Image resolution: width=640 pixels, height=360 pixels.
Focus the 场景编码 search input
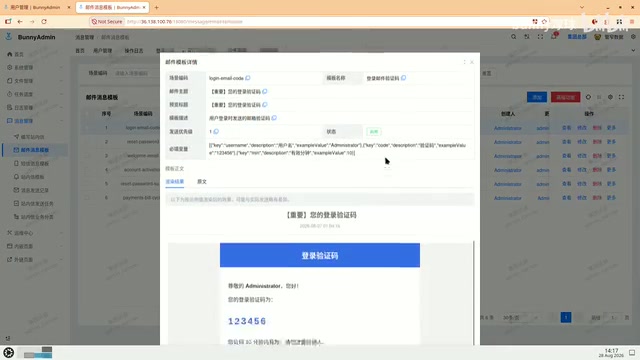coord(137,73)
